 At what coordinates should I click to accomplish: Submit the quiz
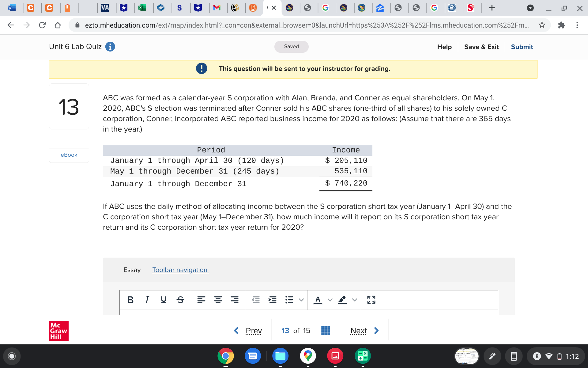point(522,47)
